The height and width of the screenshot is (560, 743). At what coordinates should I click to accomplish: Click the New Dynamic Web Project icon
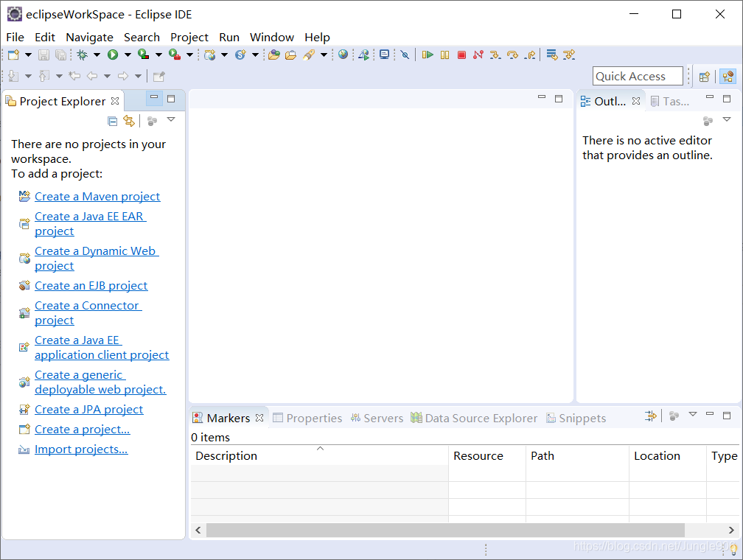point(210,55)
